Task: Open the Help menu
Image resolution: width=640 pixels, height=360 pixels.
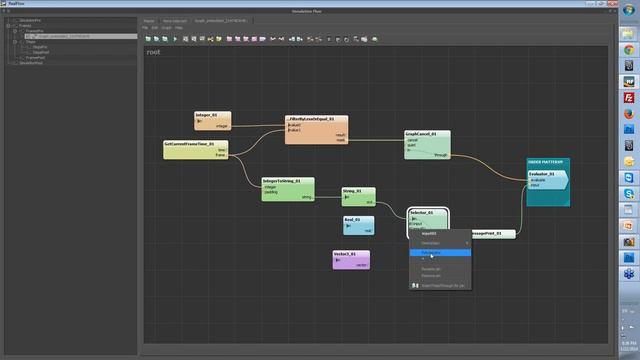Action: pyautogui.click(x=179, y=28)
